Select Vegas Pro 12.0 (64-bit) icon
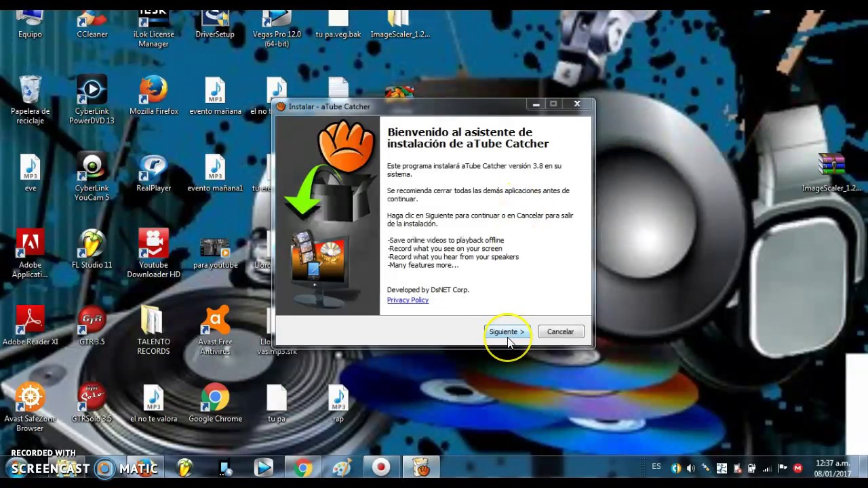 tap(277, 29)
